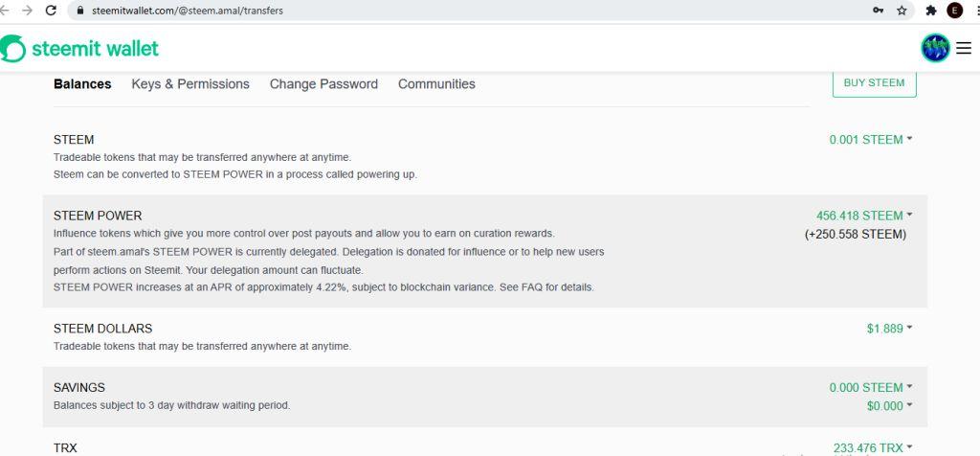
Task: Expand the 0.001 STEEM balance dropdown
Action: pos(871,140)
